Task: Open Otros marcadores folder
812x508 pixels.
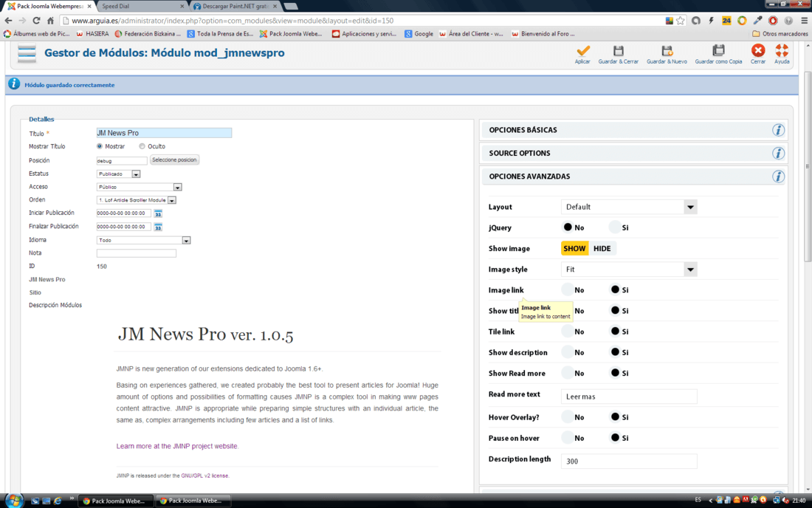Action: [x=780, y=34]
